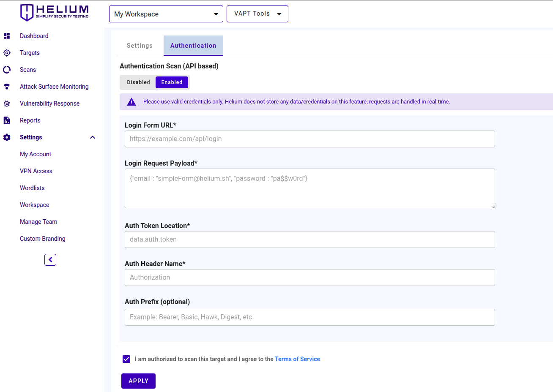
Task: Open the Terms of Service link
Action: 297,359
